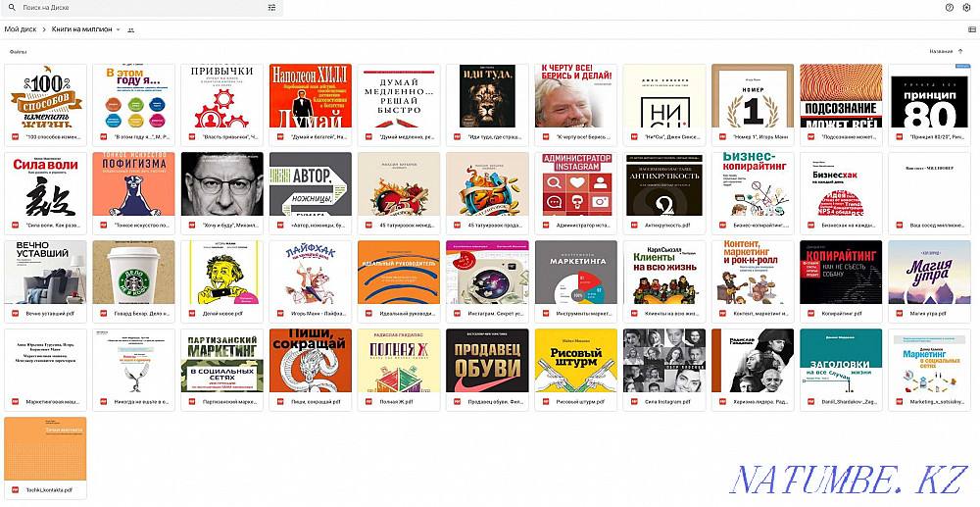Select file name Инстаграм. Секрет ус...

click(x=496, y=313)
